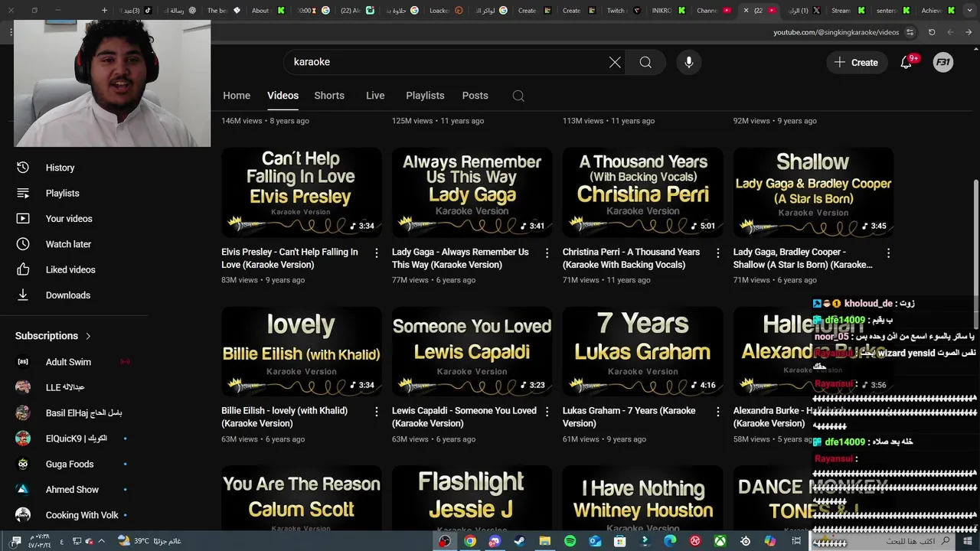Play 7 Years Lukas Graham thumbnail
Image resolution: width=980 pixels, height=551 pixels.
pos(642,351)
